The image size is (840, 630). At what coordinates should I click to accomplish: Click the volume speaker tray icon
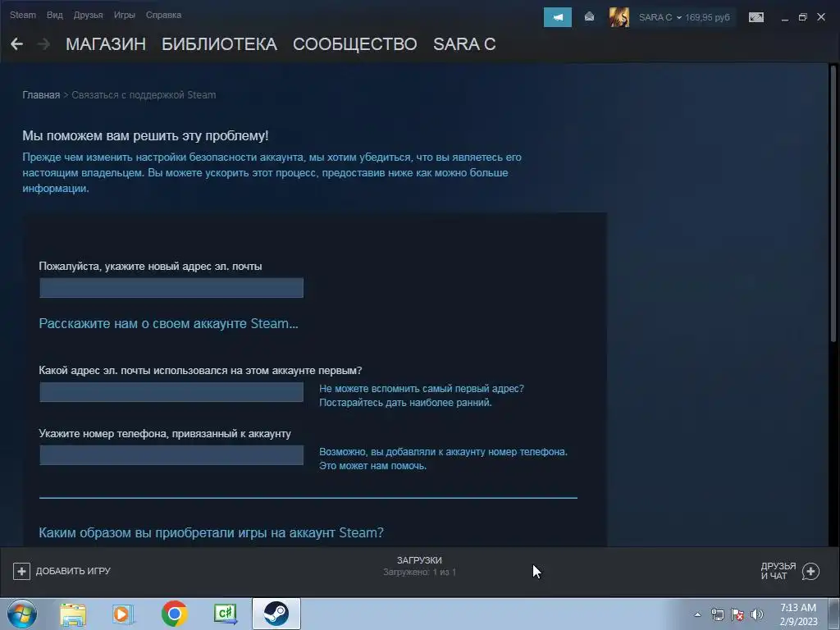tap(757, 614)
